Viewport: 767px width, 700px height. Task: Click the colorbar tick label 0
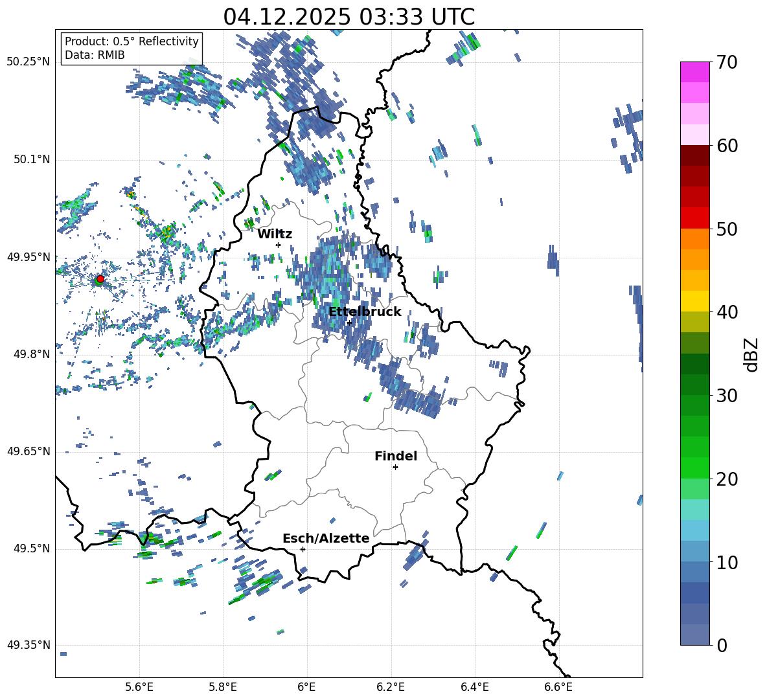(x=722, y=645)
